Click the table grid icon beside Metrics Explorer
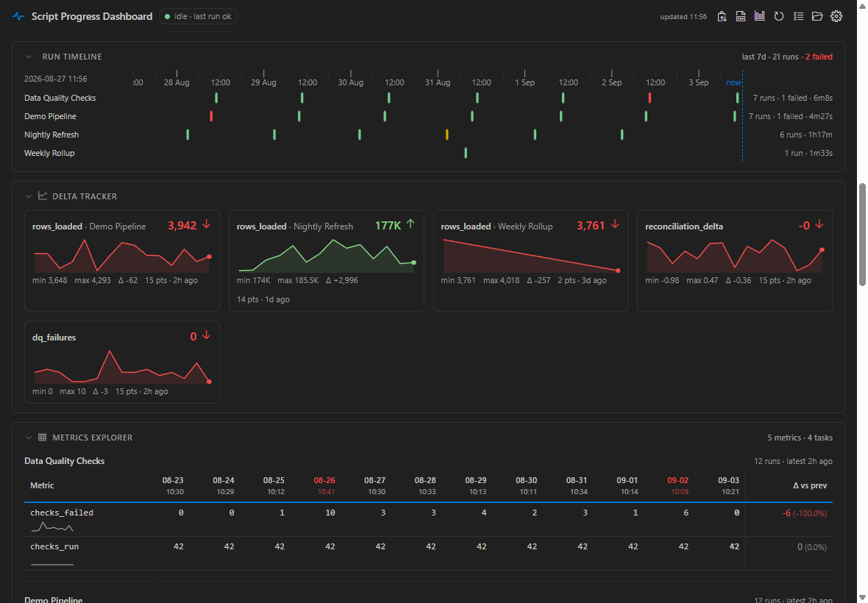 point(43,438)
